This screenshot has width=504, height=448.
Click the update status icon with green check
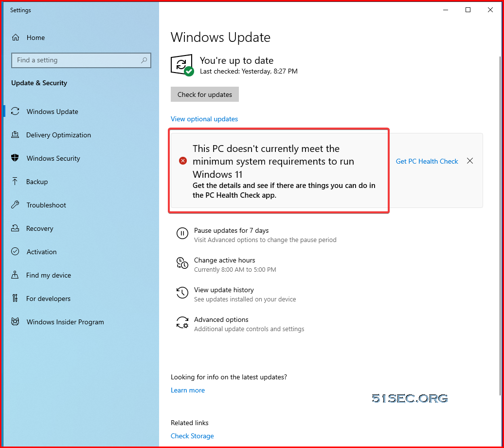[x=182, y=65]
